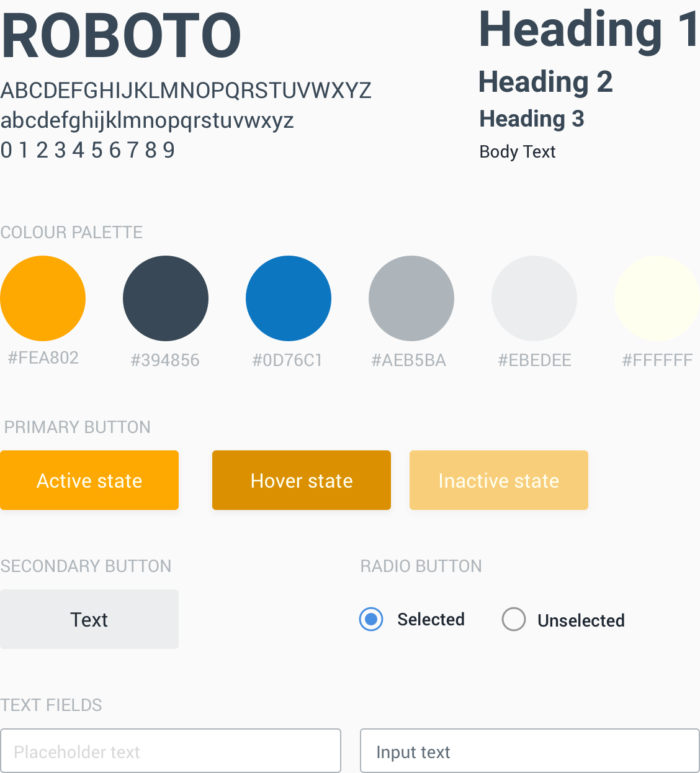Click the orange #FEA802 colour circle
The height and width of the screenshot is (773, 700).
tap(43, 298)
